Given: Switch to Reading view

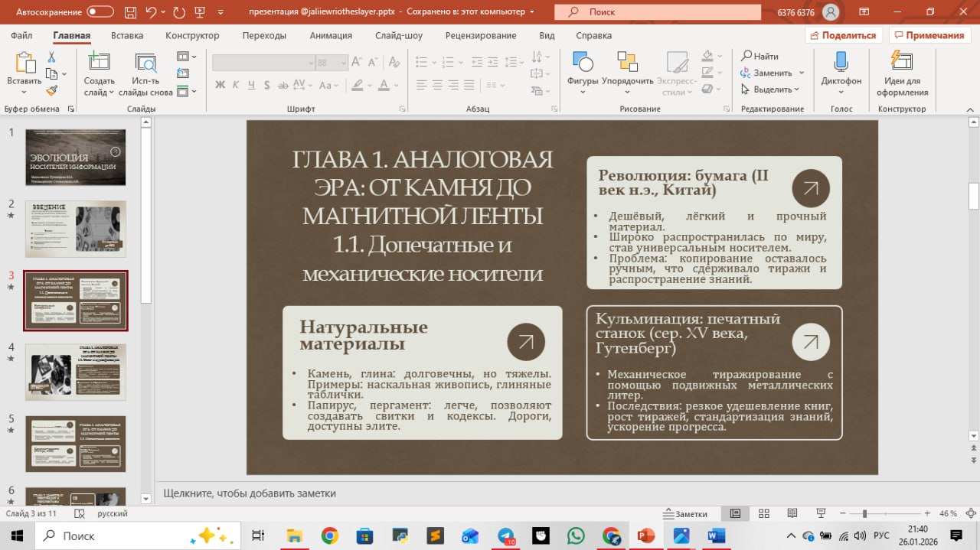Looking at the screenshot, I should [x=792, y=513].
